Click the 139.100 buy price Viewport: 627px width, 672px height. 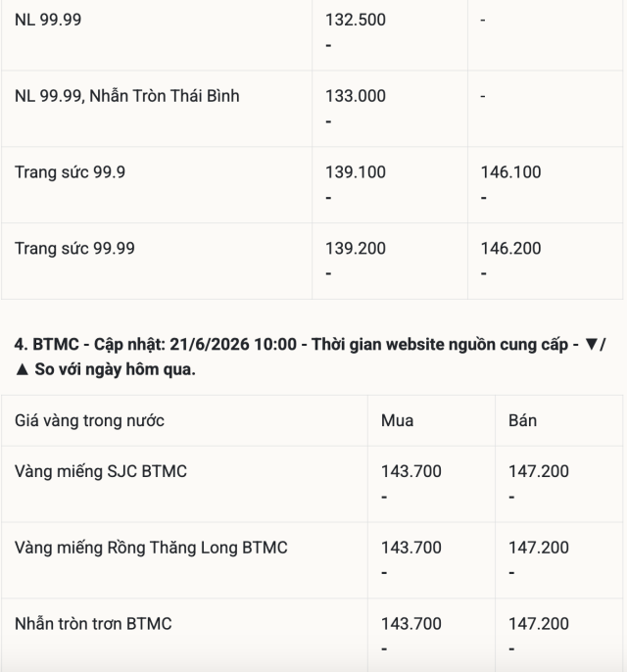point(356,172)
